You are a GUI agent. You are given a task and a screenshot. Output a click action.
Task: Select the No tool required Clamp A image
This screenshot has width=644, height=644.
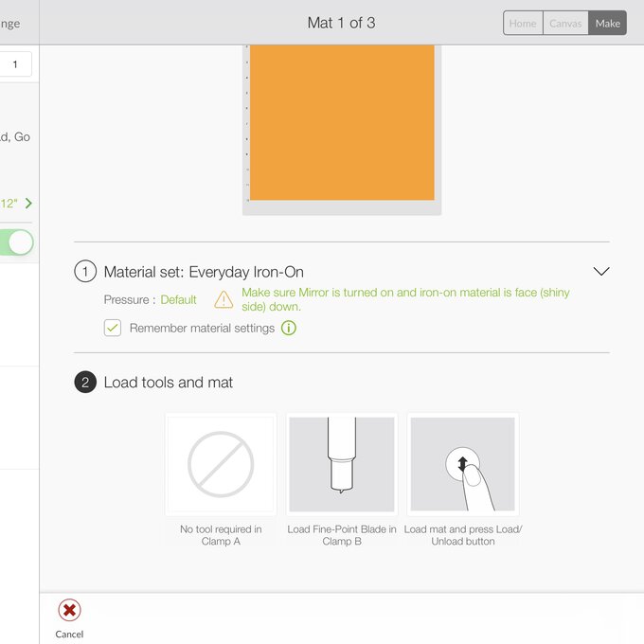click(221, 465)
